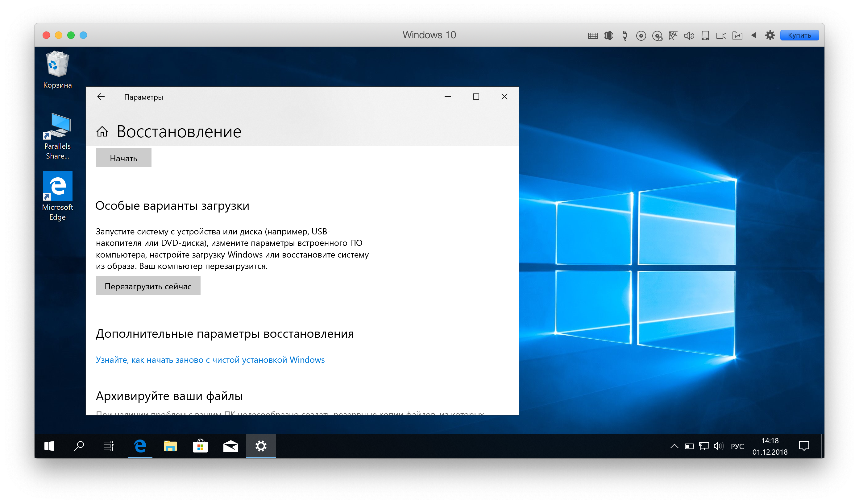Screen dimensions: 859x504
Task: Show hidden tray icons chevron
Action: coord(674,446)
